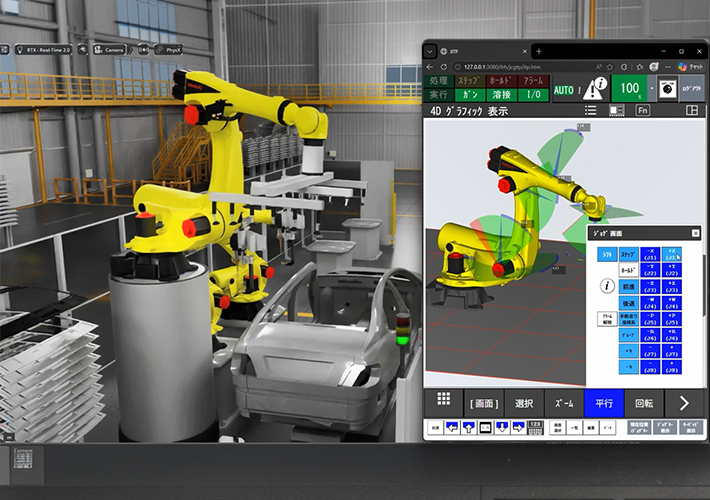The image size is (710, 500).
Task: Click the 前進 forward button in jog panel
Action: point(628,286)
